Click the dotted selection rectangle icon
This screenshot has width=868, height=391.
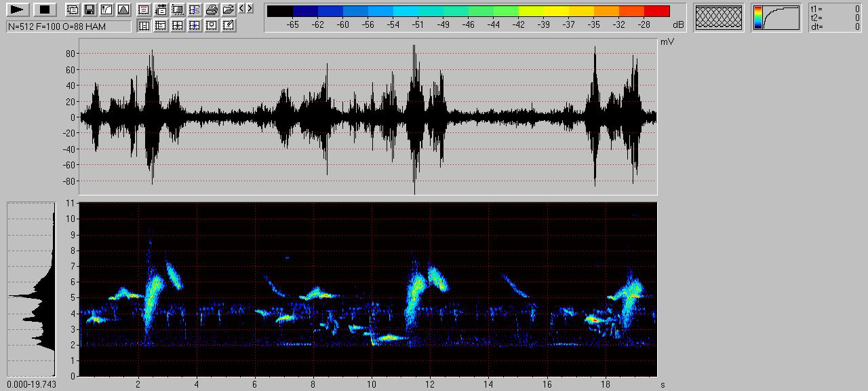tap(178, 10)
